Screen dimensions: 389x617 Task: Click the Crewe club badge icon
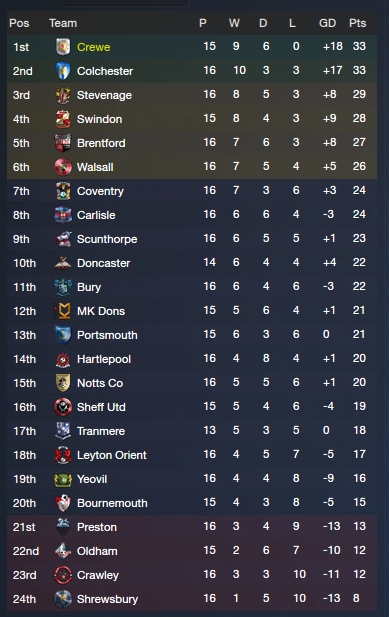tap(63, 47)
